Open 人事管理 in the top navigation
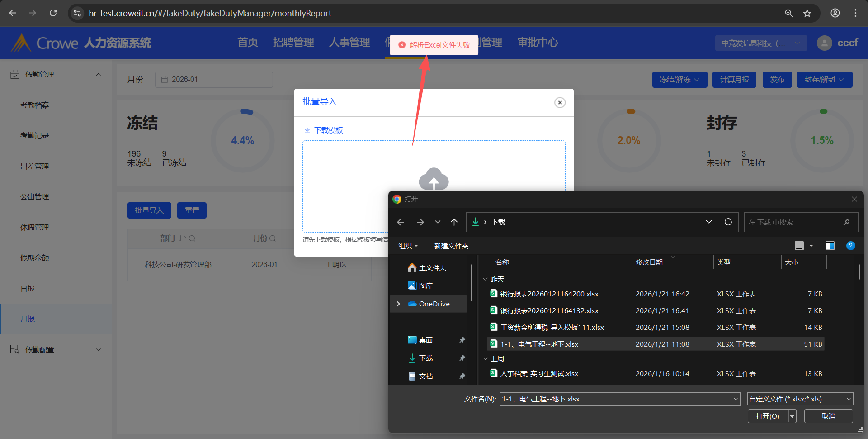The height and width of the screenshot is (439, 868). click(x=349, y=43)
